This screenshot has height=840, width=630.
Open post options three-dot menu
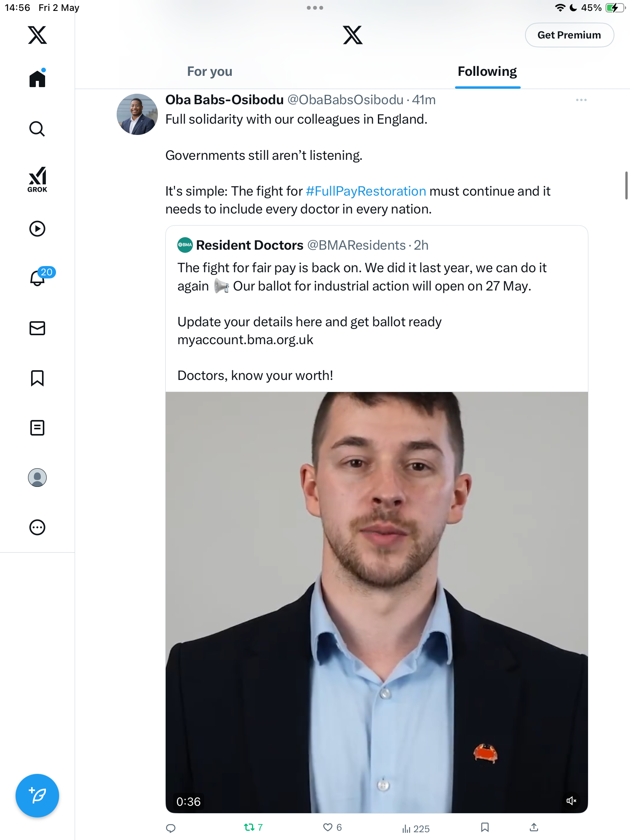pyautogui.click(x=581, y=100)
